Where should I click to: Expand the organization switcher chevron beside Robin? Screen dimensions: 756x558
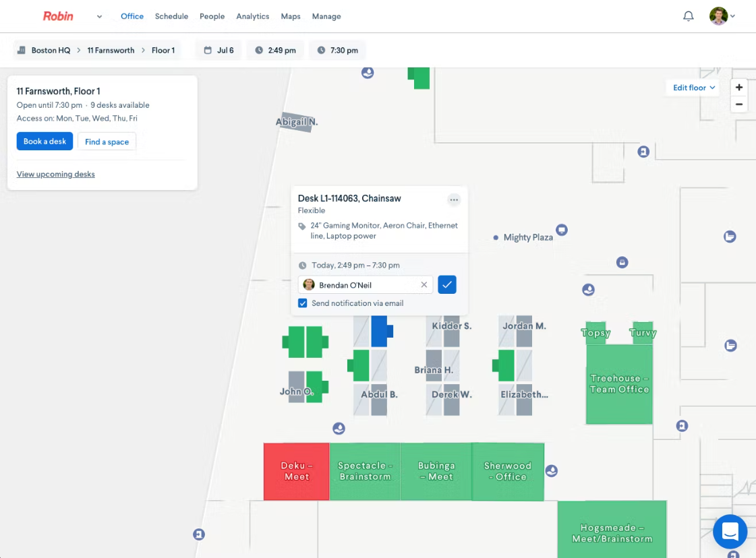tap(99, 16)
